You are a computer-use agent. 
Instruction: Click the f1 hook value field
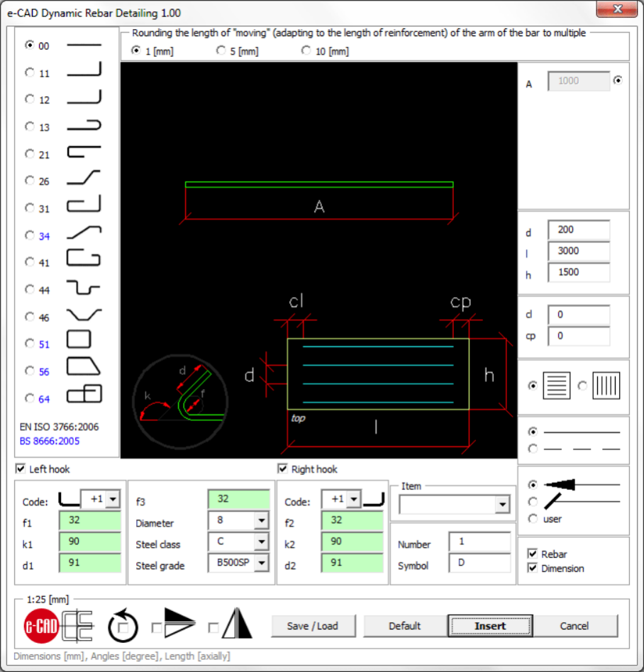[90, 520]
